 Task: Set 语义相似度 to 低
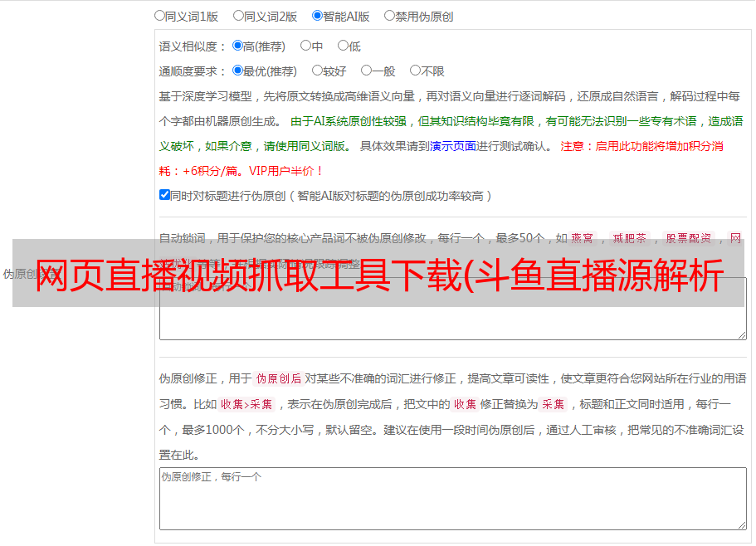(x=343, y=46)
